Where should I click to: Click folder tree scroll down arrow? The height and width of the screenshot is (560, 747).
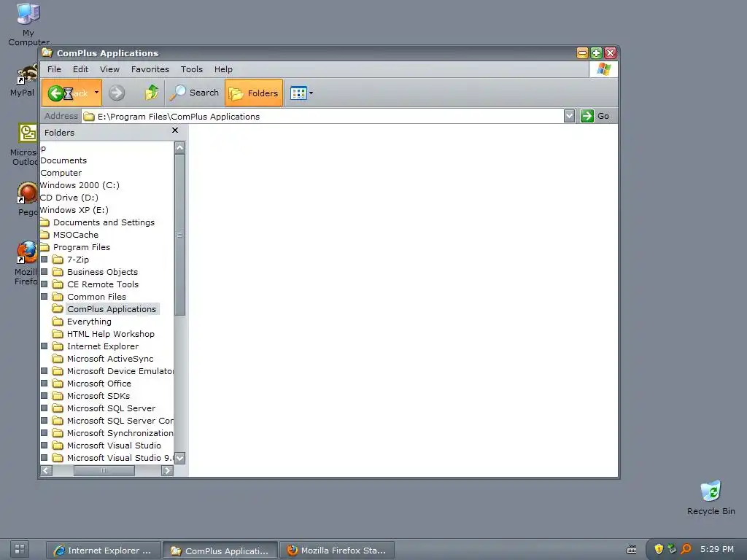tap(179, 458)
